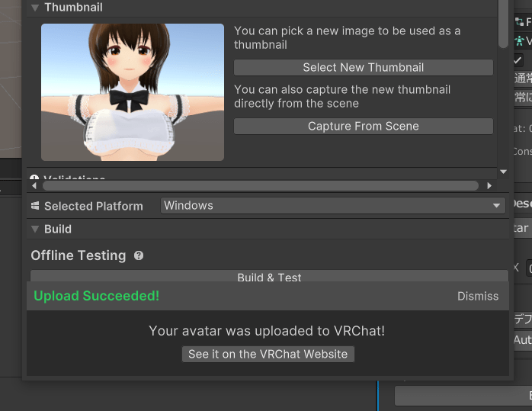Screen dimensions: 532x411
Task: Click the vertical scrollbar in the SDK panel
Action: click(x=503, y=23)
